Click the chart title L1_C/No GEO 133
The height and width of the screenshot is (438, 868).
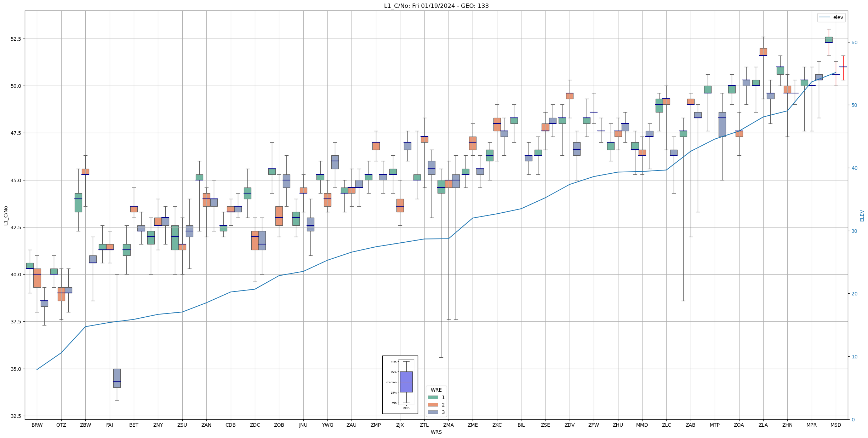tap(436, 6)
